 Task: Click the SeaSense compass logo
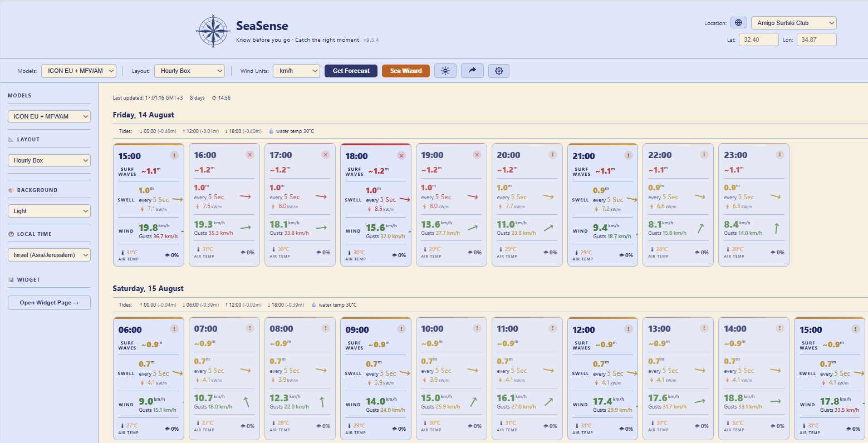(x=213, y=31)
